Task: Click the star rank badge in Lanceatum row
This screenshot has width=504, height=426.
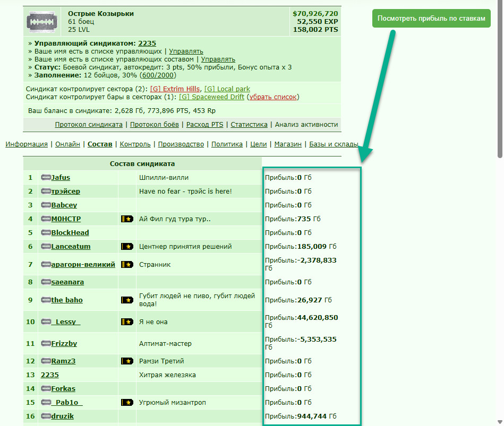Action: pyautogui.click(x=127, y=247)
